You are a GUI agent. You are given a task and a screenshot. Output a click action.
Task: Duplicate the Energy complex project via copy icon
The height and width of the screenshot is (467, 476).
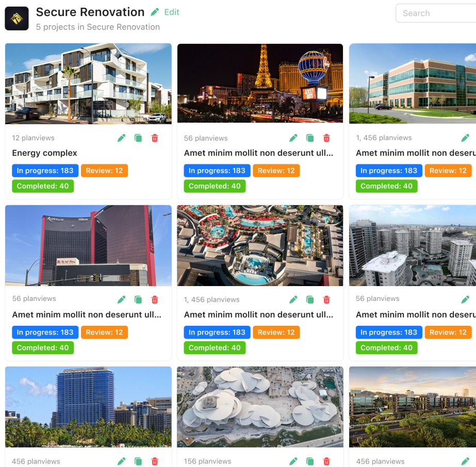[138, 138]
